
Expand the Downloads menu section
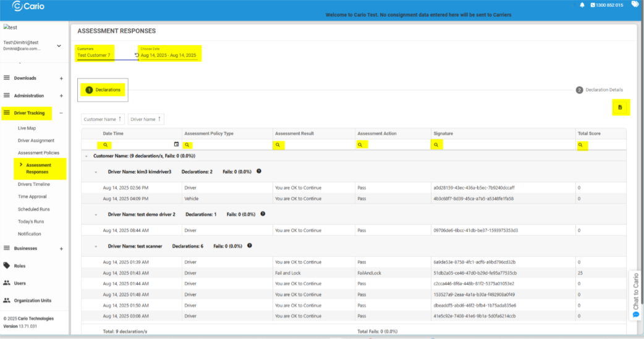pos(61,78)
